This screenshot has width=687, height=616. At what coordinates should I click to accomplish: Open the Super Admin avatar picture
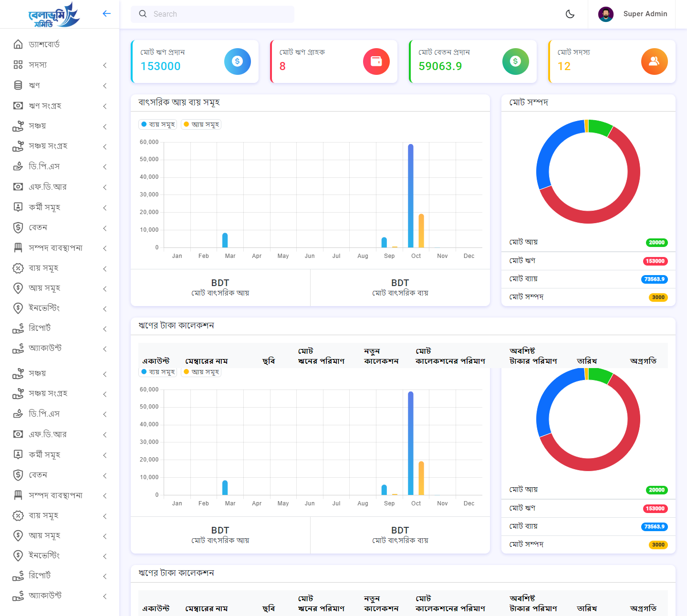click(605, 14)
